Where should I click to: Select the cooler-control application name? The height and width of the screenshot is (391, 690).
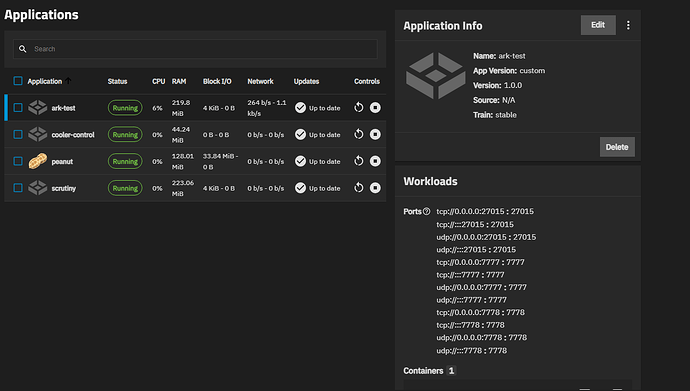[x=73, y=135]
